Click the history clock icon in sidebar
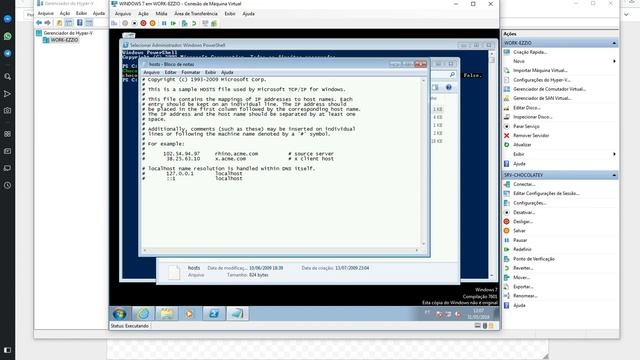The width and height of the screenshot is (640, 360). coord(7,185)
